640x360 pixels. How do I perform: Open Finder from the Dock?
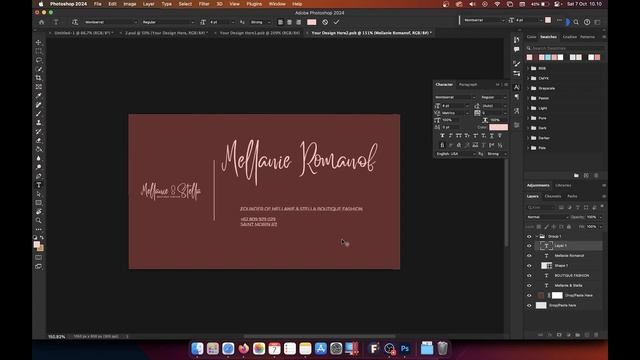click(x=197, y=349)
